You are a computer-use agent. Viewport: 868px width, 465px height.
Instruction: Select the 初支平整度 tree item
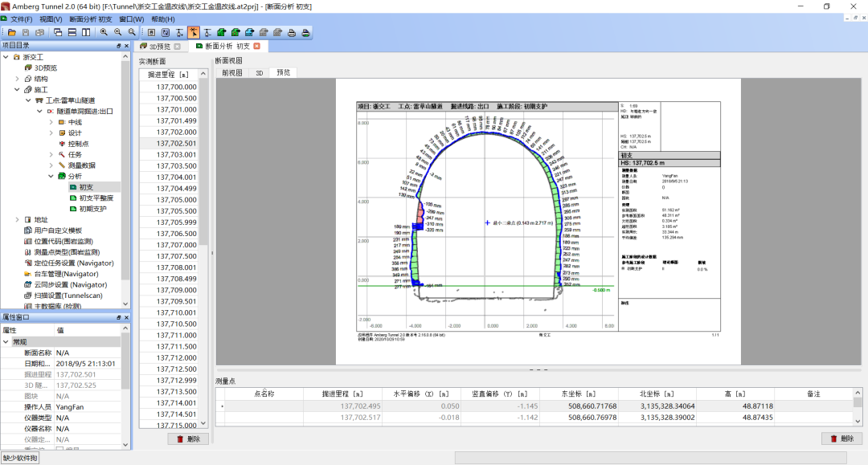pyautogui.click(x=96, y=198)
